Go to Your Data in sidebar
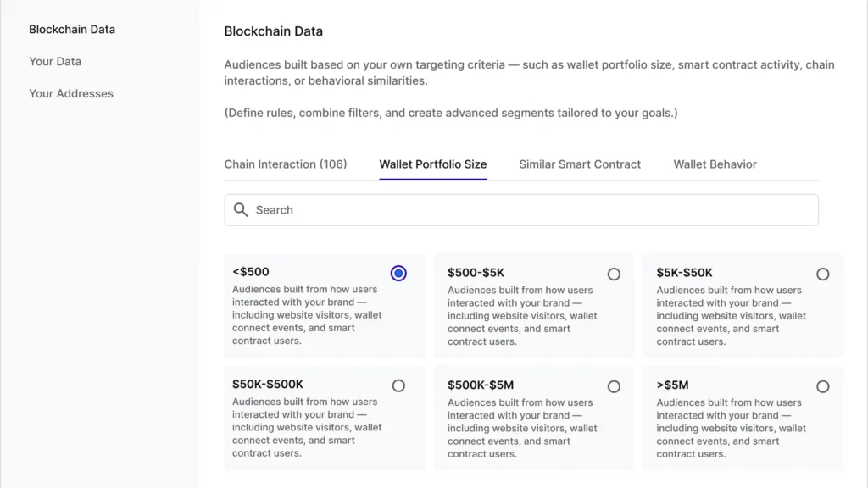 pos(55,62)
